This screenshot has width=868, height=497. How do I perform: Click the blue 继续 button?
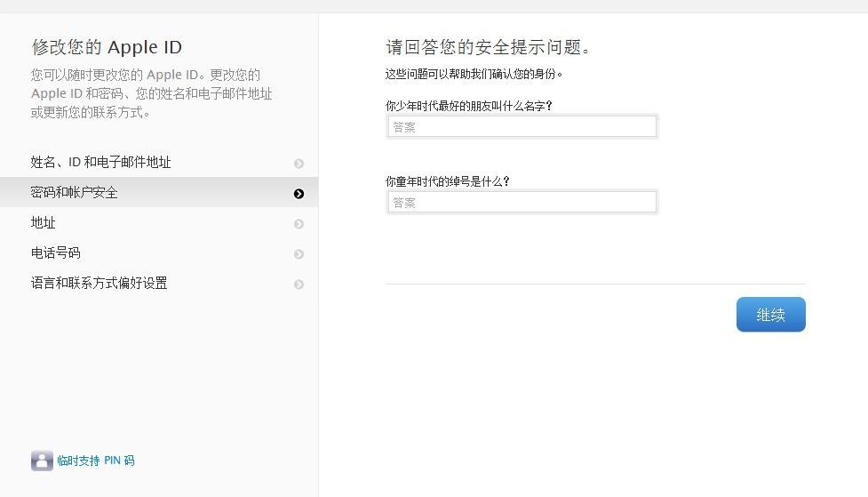click(770, 315)
